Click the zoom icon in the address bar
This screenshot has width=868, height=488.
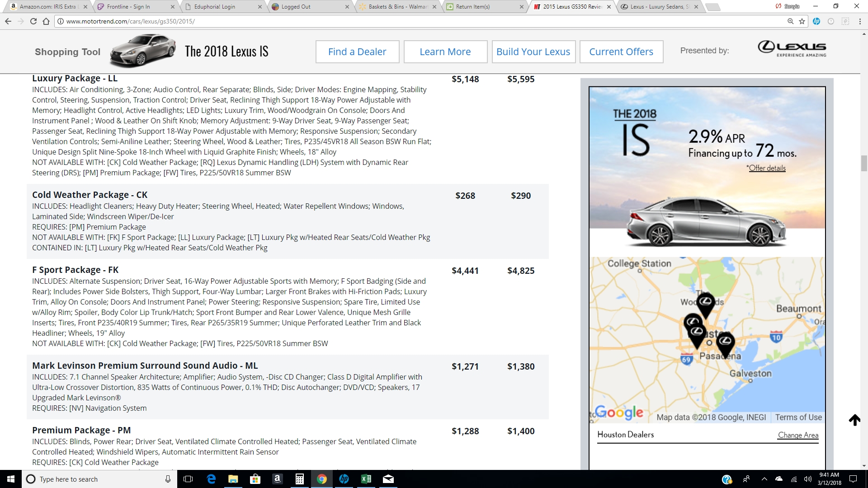[789, 21]
